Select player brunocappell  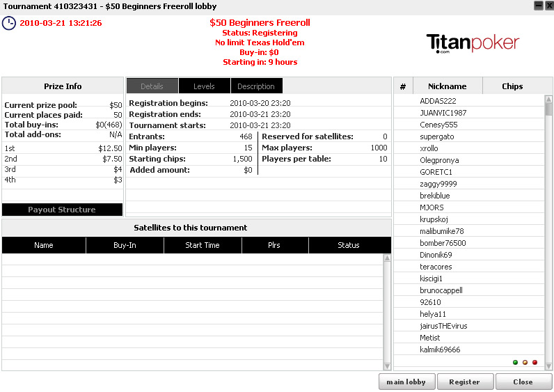tap(469, 290)
